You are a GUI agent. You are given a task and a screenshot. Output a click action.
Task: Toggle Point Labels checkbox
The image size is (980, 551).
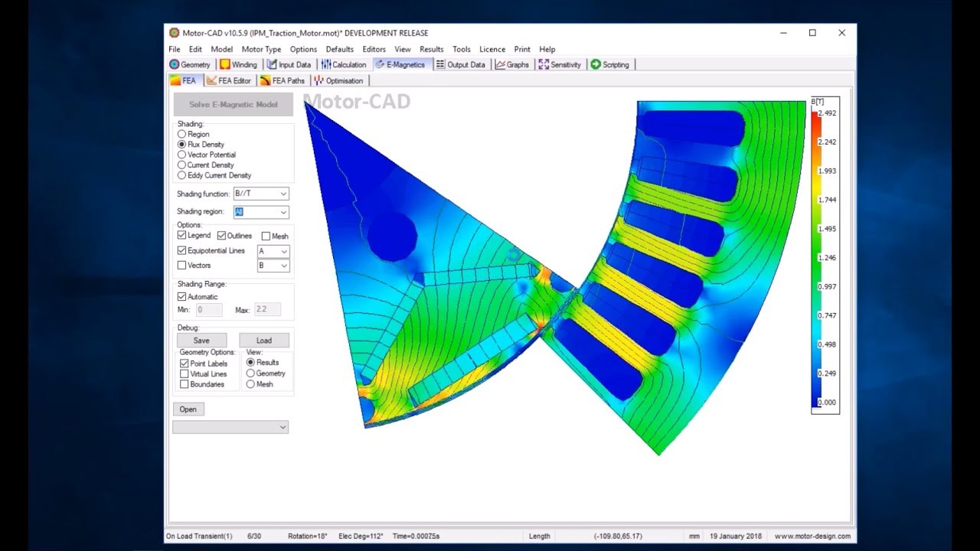pos(184,364)
